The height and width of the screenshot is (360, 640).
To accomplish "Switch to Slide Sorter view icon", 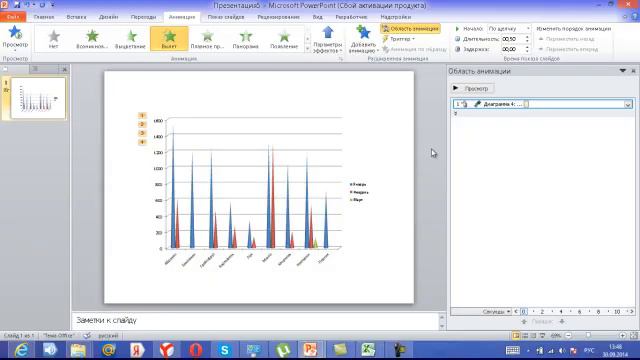I will pos(525,336).
